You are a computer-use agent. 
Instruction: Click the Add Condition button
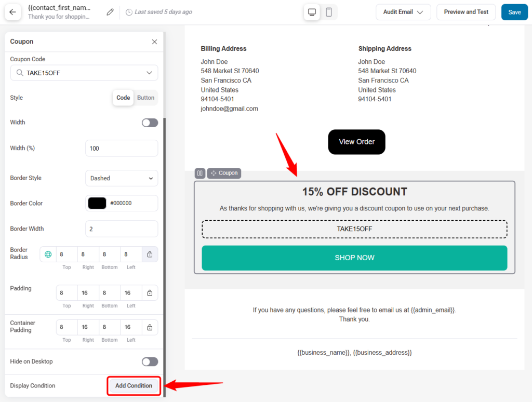point(134,386)
